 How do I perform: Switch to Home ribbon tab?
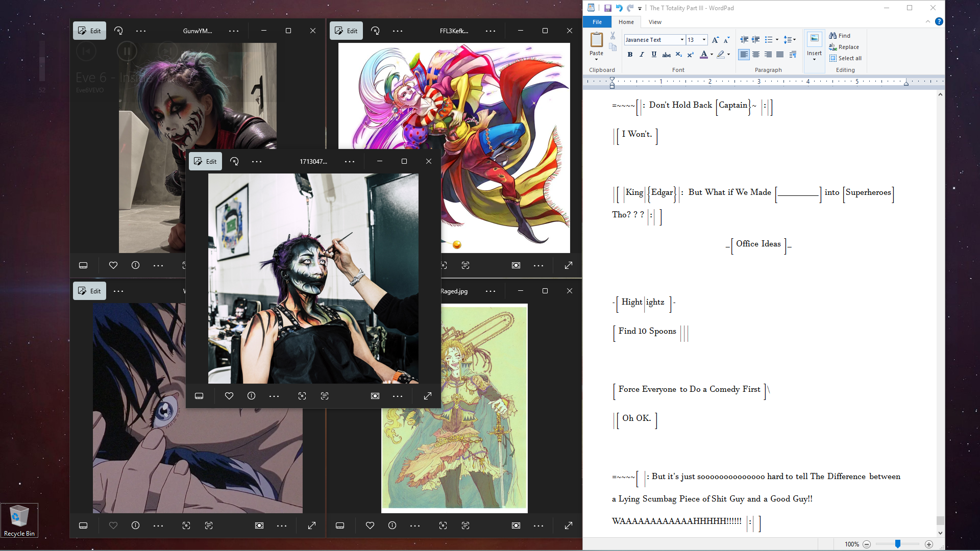tap(626, 22)
